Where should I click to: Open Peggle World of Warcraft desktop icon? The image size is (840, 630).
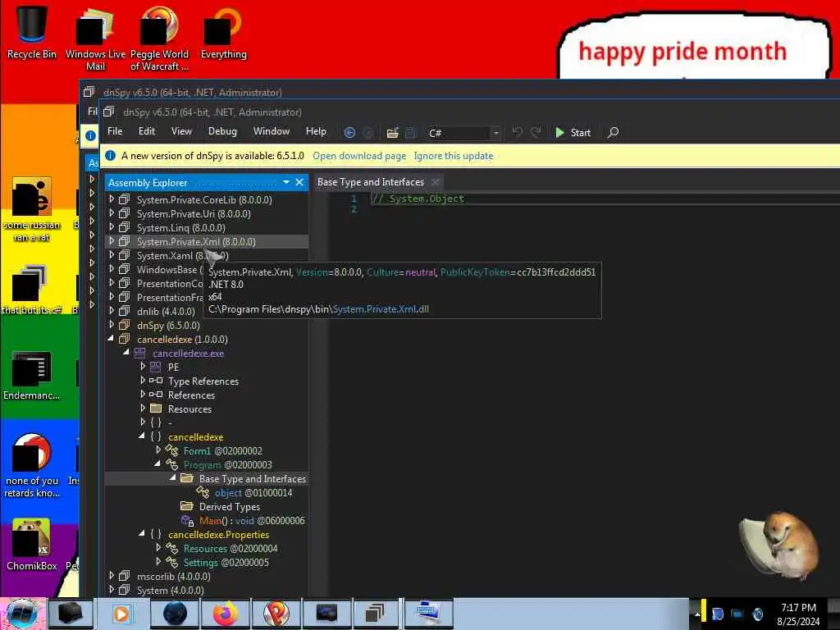click(x=159, y=38)
